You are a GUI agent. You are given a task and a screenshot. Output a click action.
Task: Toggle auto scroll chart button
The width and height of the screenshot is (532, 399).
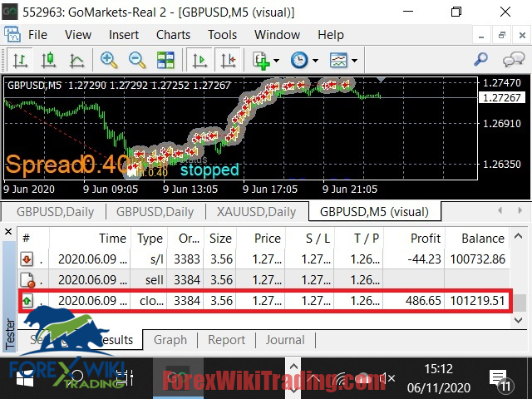(199, 61)
